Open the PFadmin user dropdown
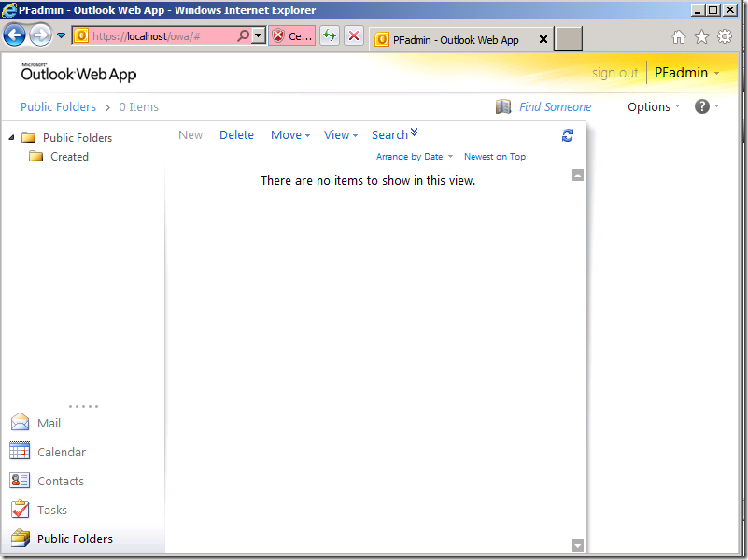This screenshot has width=748, height=560. point(686,73)
